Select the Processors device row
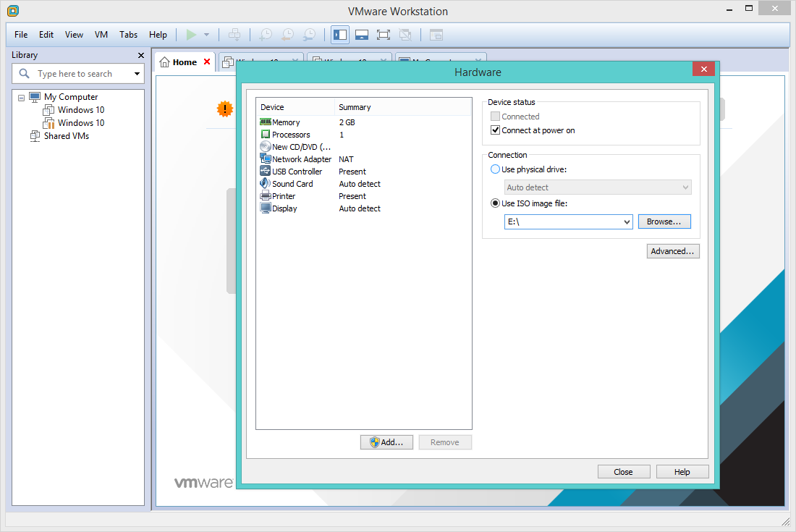796x532 pixels. (363, 135)
